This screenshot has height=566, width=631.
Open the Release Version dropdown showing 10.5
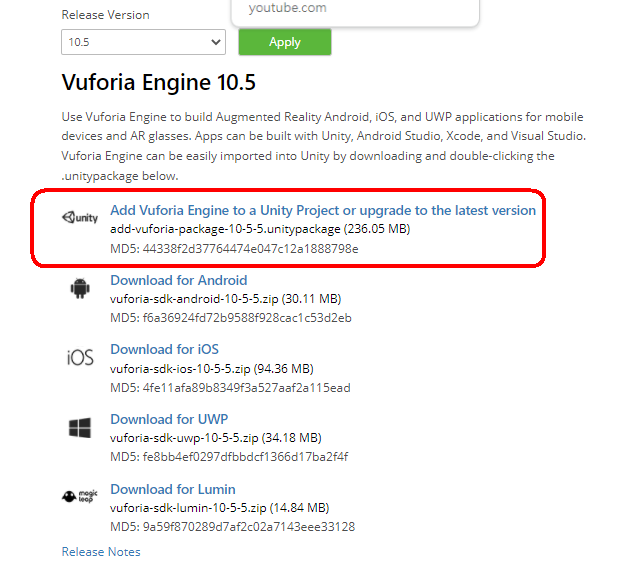tap(143, 42)
